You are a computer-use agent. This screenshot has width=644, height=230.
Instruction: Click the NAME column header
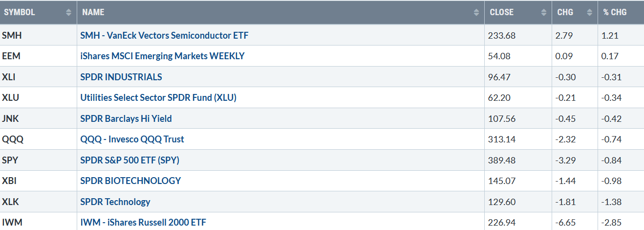280,13
